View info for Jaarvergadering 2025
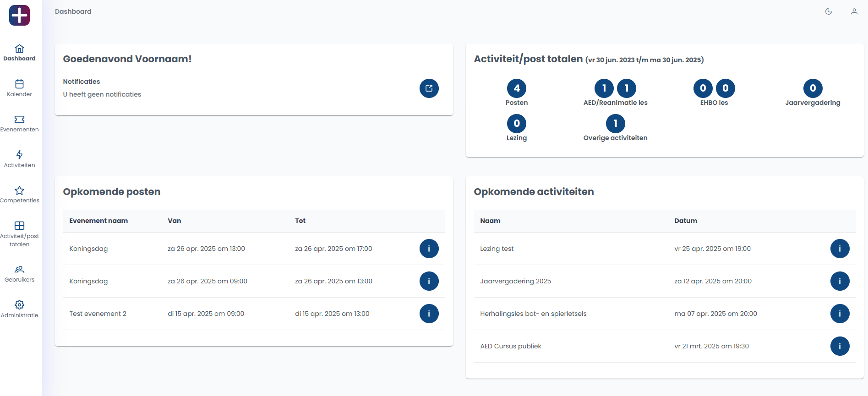 tap(840, 281)
